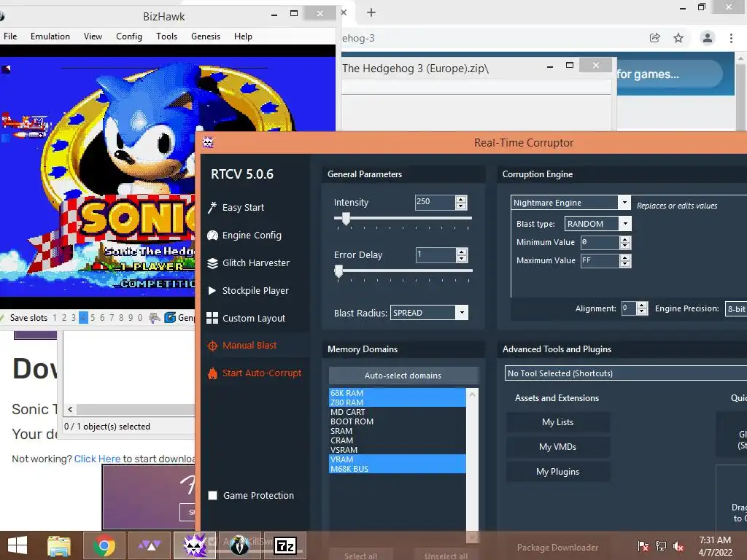The image size is (747, 560).
Task: Click the share icon in Chrome address bar
Action: 655,38
